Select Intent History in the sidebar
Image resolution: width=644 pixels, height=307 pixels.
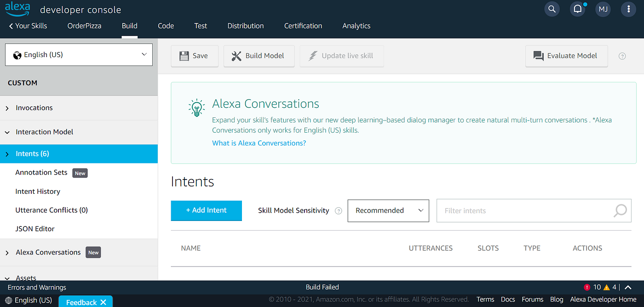(x=38, y=191)
